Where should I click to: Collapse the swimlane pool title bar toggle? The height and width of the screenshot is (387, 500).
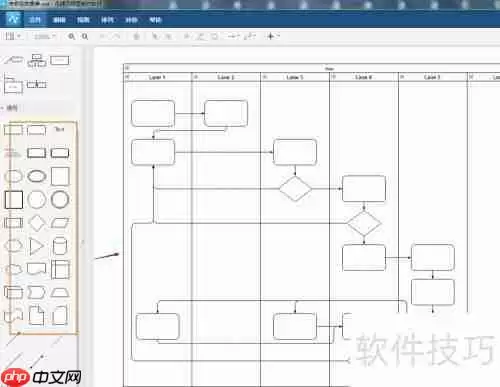pos(127,68)
